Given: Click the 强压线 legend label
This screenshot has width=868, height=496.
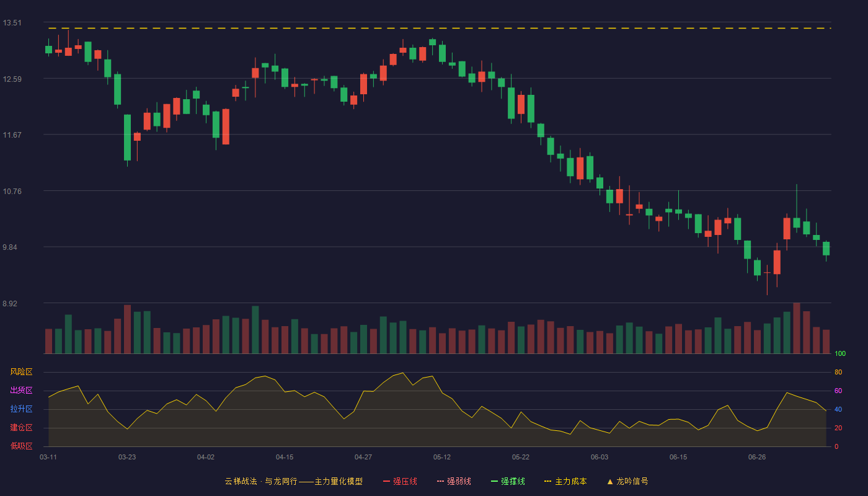Looking at the screenshot, I should [x=405, y=481].
